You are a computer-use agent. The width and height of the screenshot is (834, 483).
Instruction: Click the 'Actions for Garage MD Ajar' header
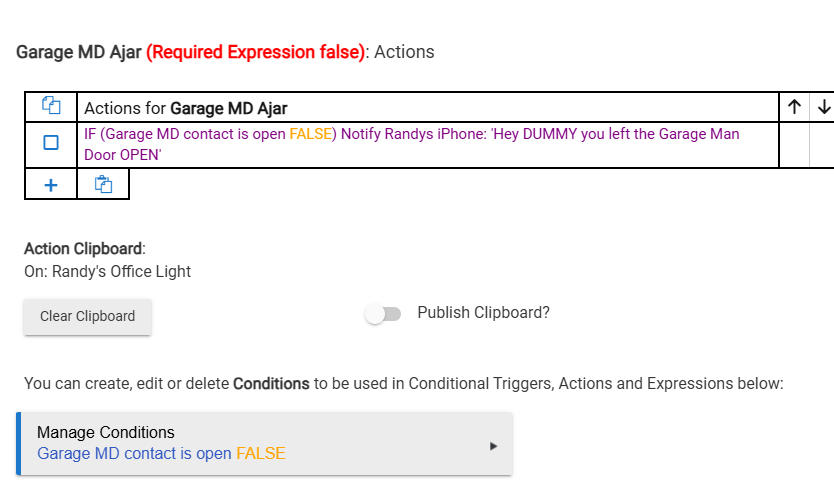tap(186, 107)
